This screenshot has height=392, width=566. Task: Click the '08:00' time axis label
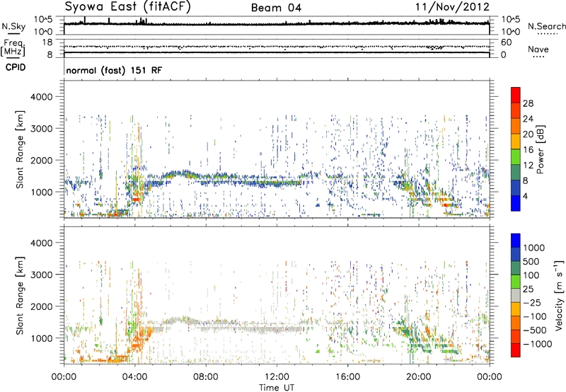206,377
